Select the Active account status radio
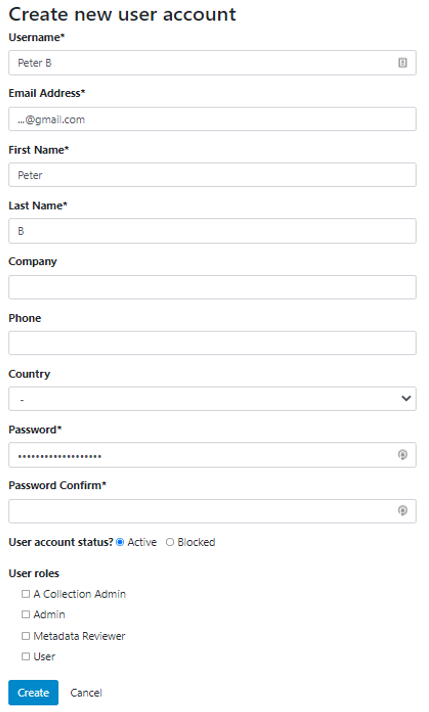This screenshot has width=429, height=712. tap(120, 542)
